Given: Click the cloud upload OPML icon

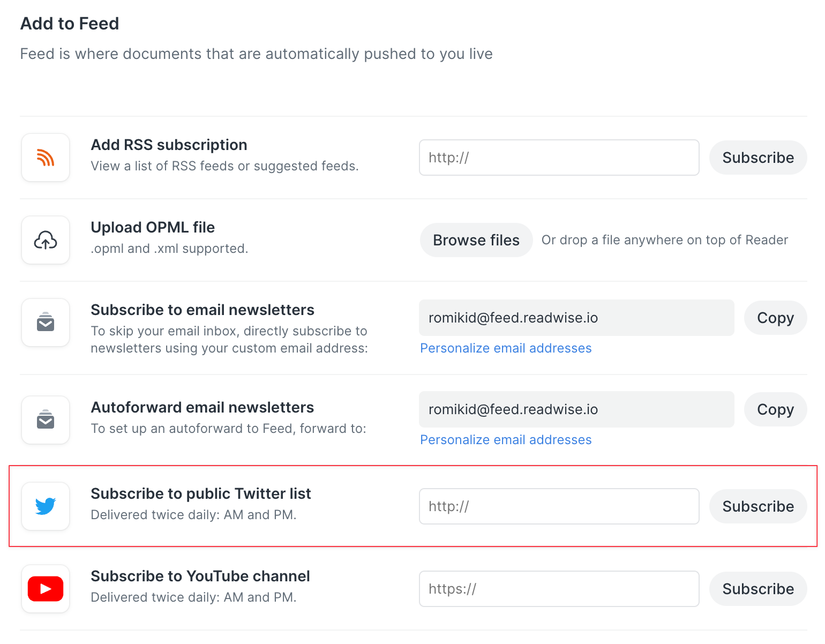Looking at the screenshot, I should [46, 240].
